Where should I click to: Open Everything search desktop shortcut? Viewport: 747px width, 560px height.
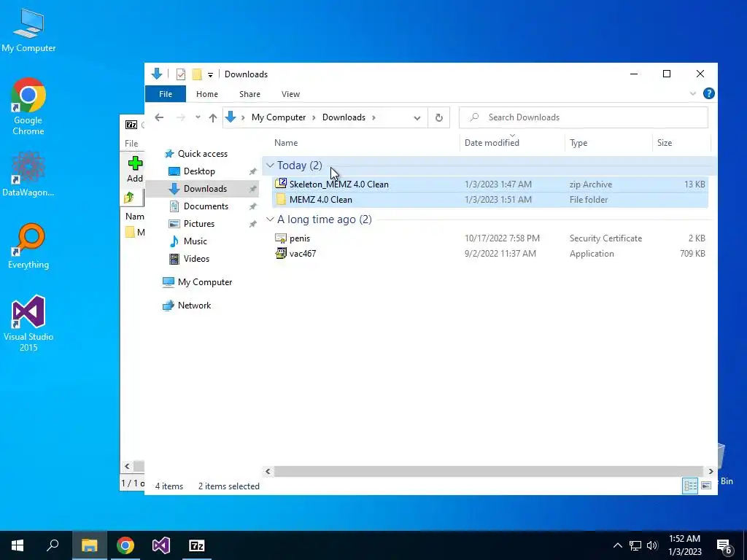[28, 246]
